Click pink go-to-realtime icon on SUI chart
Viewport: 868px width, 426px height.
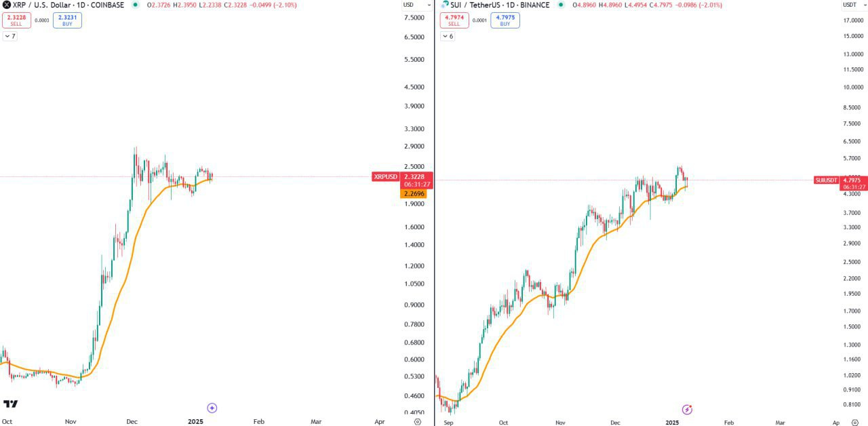coord(687,409)
